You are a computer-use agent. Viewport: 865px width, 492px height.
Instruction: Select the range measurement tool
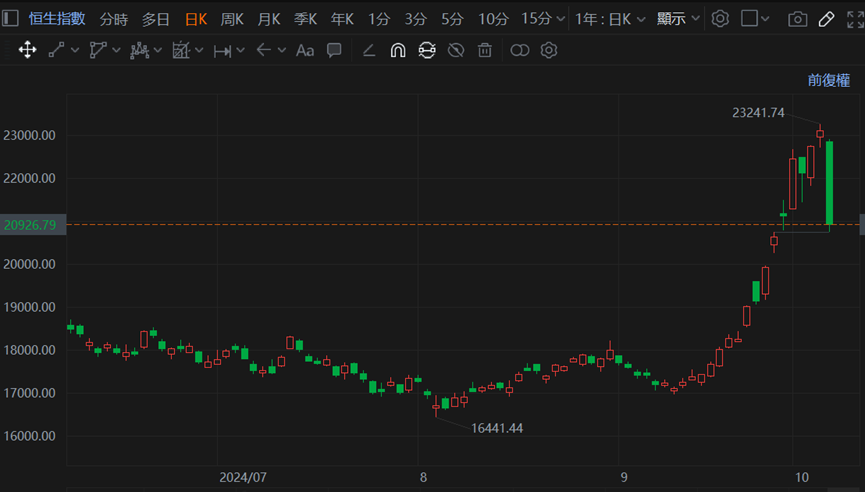point(222,51)
